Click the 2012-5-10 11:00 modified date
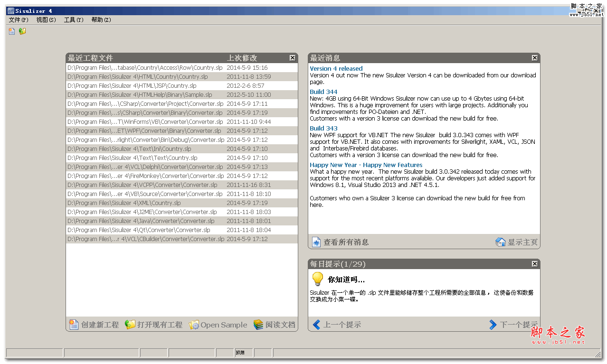The width and height of the screenshot is (607, 364). click(x=249, y=95)
